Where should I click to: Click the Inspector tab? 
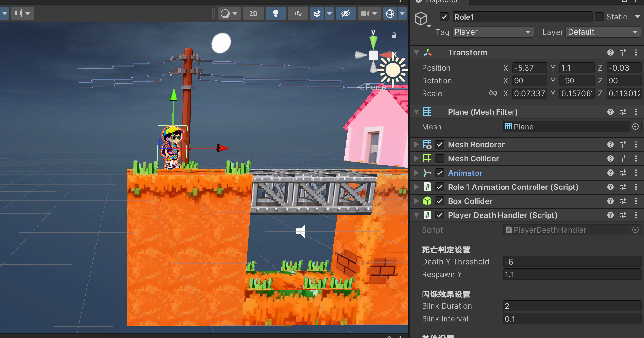[441, 2]
